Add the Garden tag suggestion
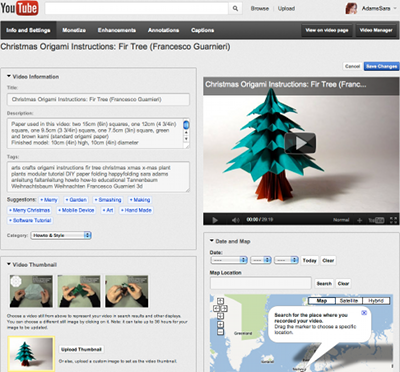Screen dimensions: 400x372 pos(76,200)
